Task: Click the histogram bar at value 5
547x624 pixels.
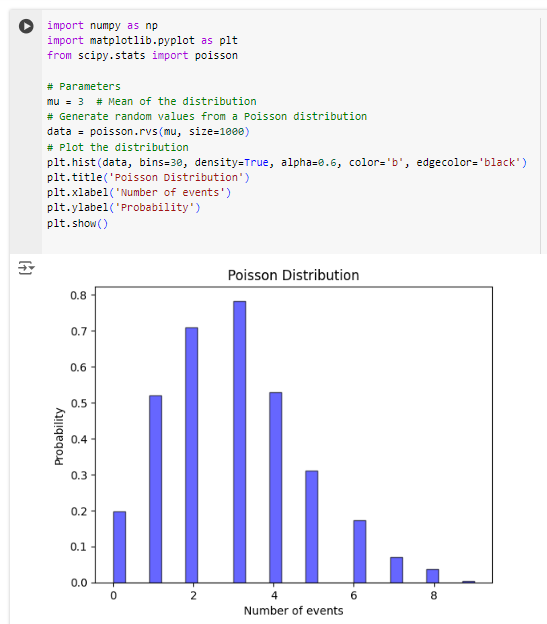Action: click(311, 527)
